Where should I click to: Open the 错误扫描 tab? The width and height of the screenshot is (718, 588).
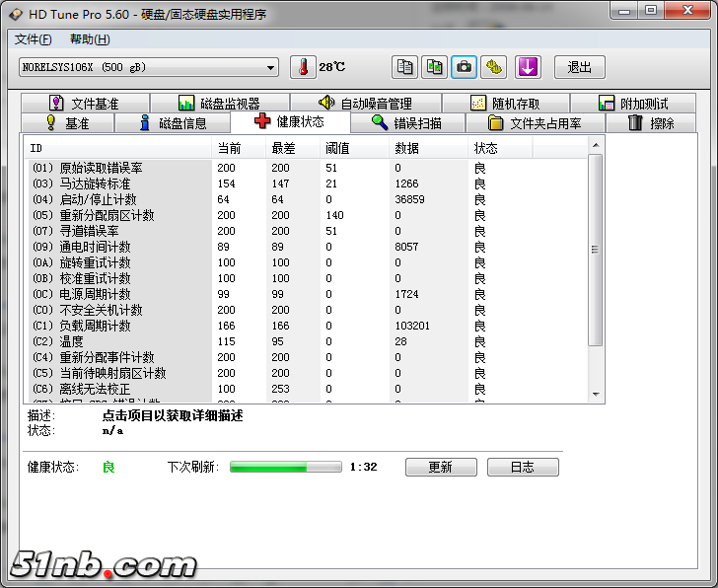pos(406,123)
